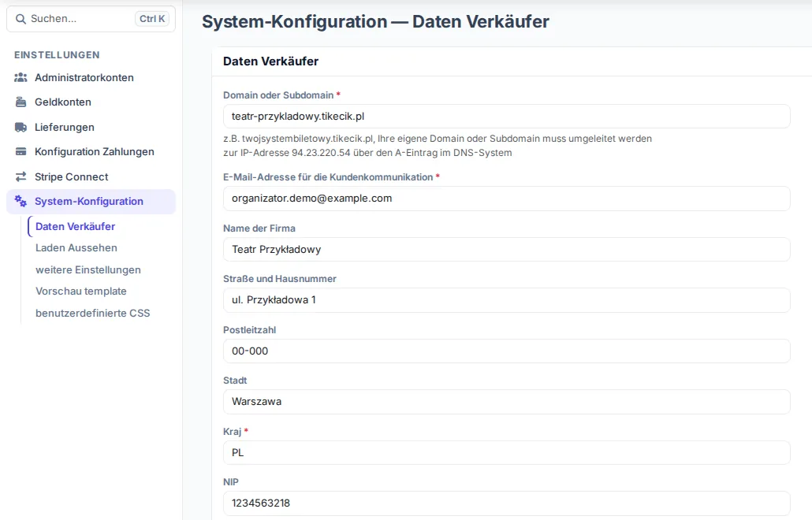This screenshot has height=520, width=812.
Task: Edit the Domain oder Subdomain field
Action: pos(506,117)
